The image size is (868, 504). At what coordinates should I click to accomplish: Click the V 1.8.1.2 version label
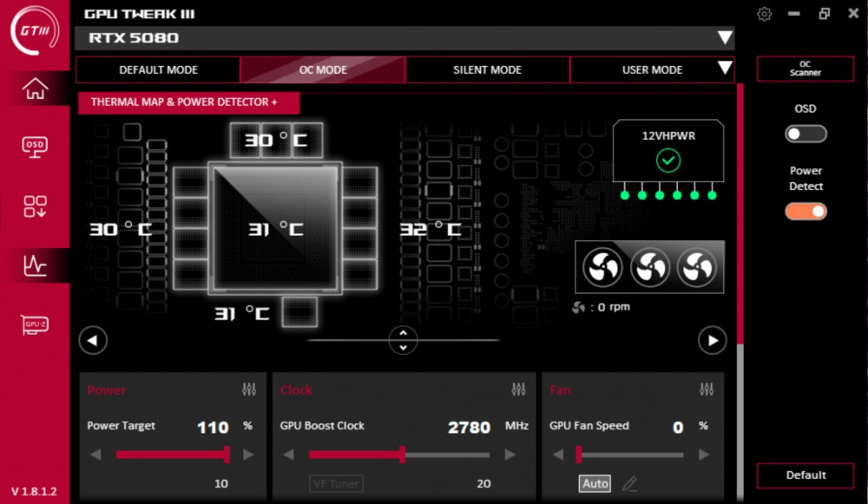(x=34, y=491)
